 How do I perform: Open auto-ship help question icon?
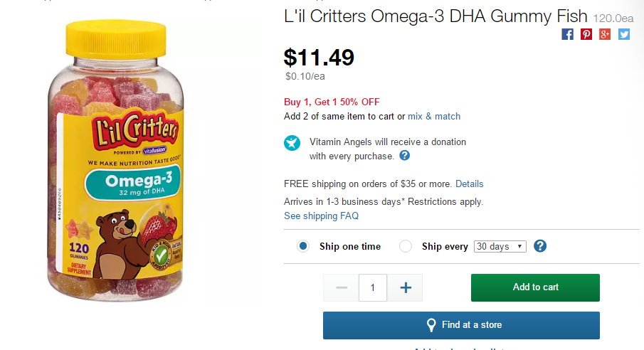click(540, 246)
